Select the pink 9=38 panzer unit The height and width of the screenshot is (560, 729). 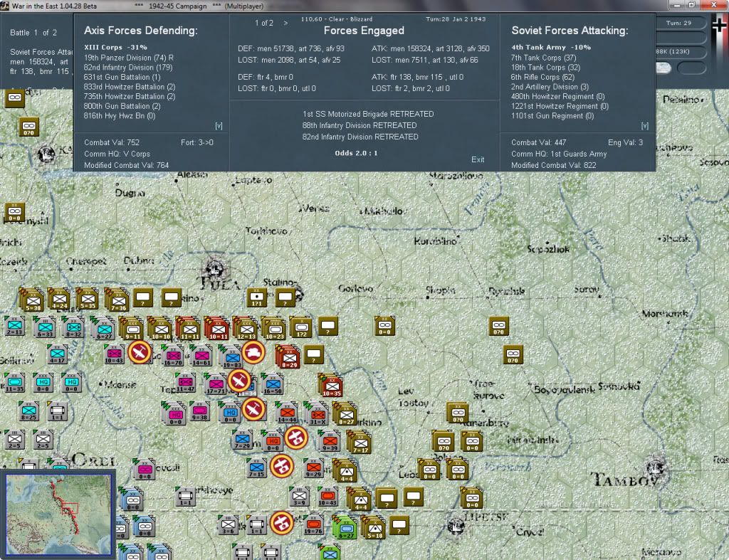tap(199, 411)
